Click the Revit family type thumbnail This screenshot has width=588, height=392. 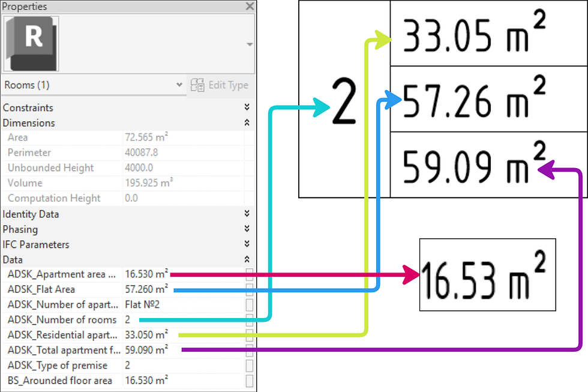point(31,43)
